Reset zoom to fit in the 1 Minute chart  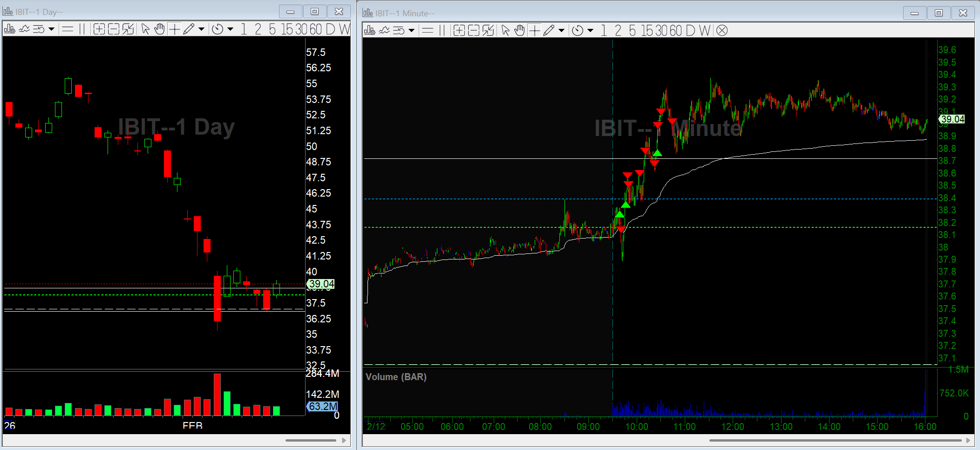488,31
